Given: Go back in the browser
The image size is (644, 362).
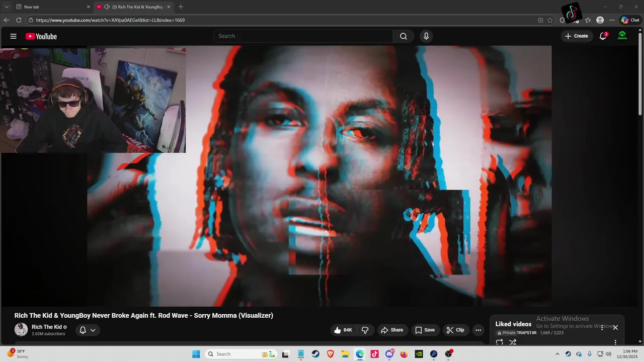Looking at the screenshot, I should [6, 20].
